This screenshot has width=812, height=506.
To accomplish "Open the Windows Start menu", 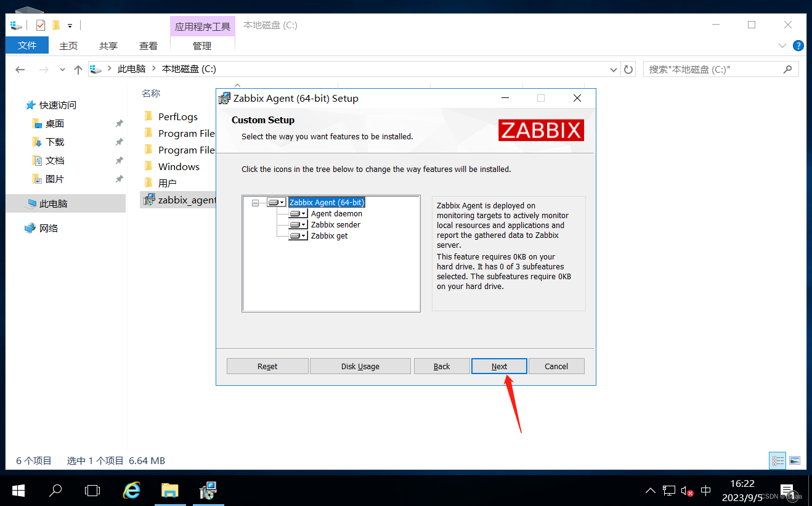I will (x=18, y=491).
